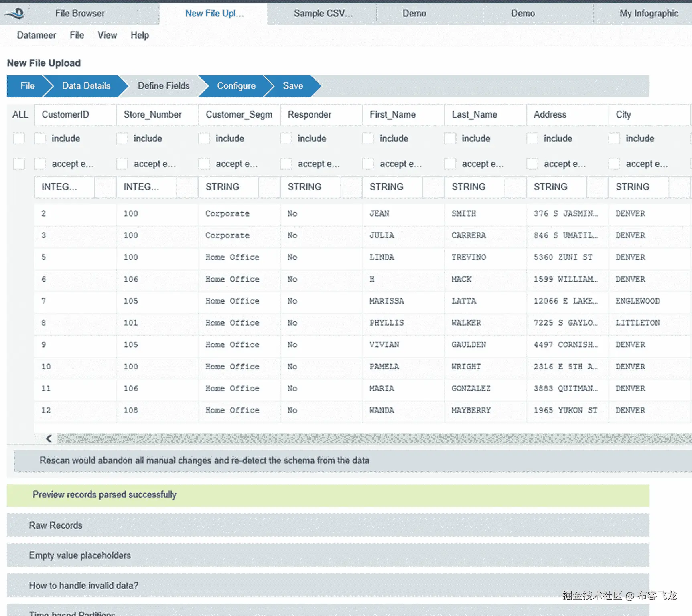Go to Data Details wizard step
The width and height of the screenshot is (692, 616).
(x=86, y=86)
